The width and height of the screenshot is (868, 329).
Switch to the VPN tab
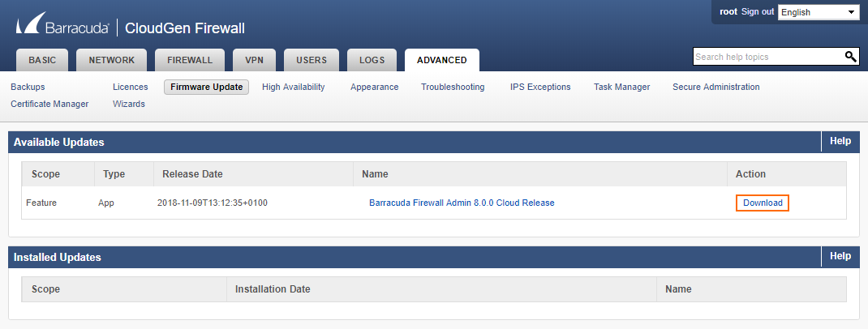[x=255, y=60]
